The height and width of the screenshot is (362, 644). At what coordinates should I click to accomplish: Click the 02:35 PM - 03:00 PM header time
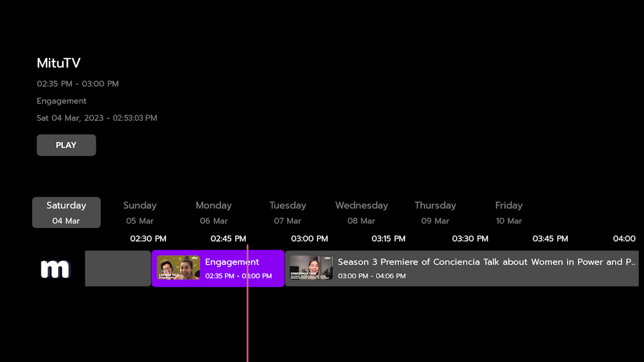78,84
